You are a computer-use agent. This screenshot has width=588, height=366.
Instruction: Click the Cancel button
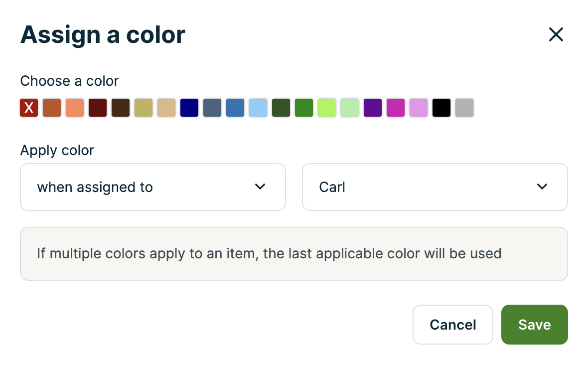click(452, 325)
